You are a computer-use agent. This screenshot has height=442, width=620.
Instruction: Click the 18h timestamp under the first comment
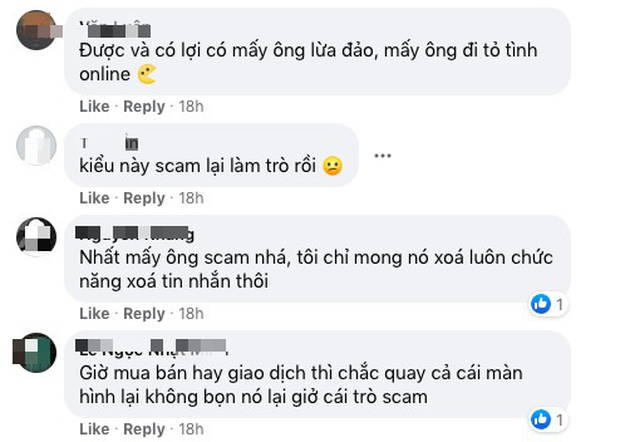[x=191, y=106]
